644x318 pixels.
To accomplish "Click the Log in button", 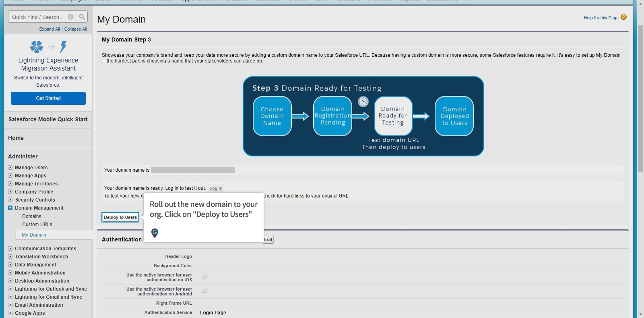I will pyautogui.click(x=216, y=188).
